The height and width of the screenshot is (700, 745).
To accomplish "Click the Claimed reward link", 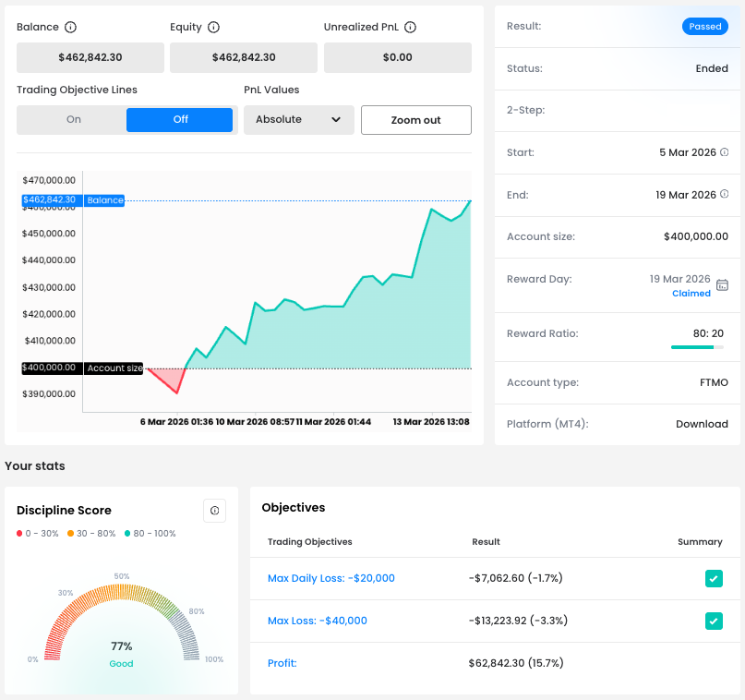I will [691, 294].
